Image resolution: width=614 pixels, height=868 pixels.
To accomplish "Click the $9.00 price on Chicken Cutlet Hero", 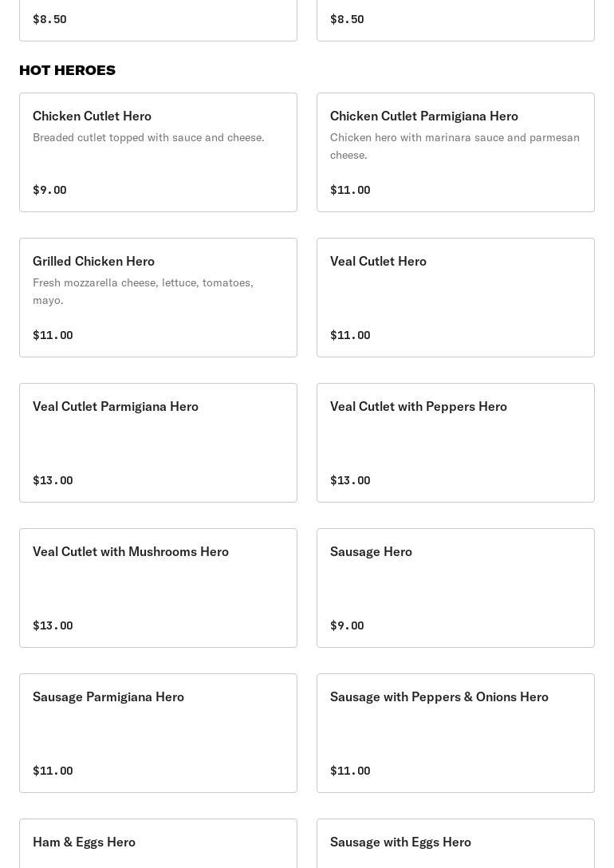I will (49, 190).
